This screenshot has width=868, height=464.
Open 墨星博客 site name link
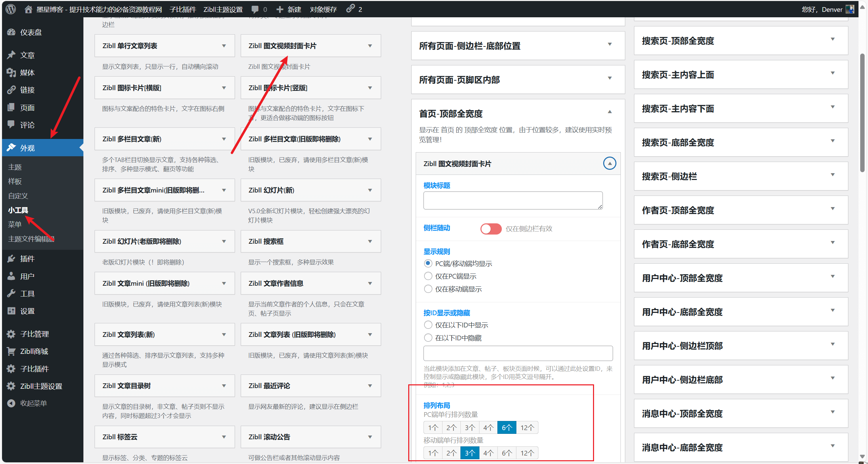pos(99,9)
